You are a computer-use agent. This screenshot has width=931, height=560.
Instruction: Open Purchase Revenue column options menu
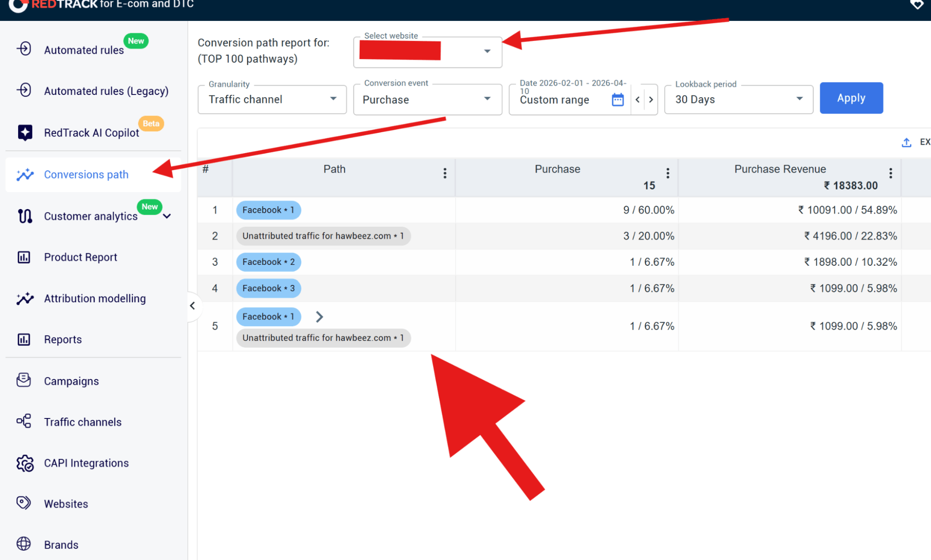(890, 173)
